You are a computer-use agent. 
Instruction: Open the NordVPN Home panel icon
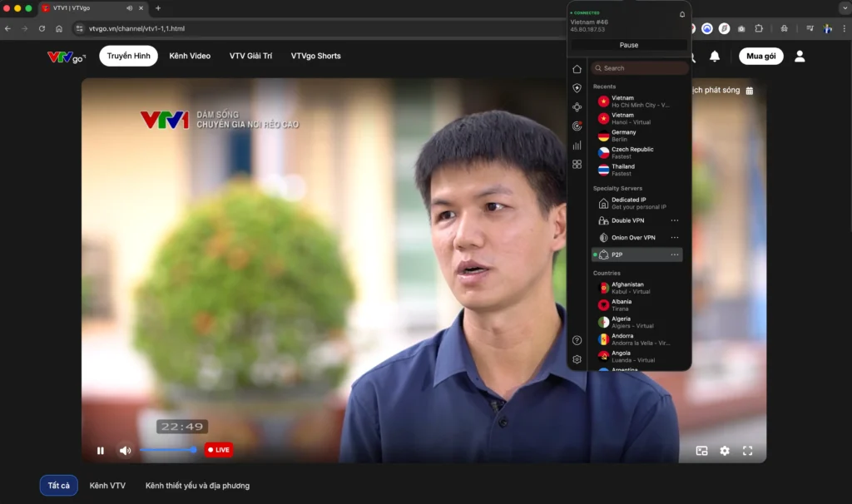(577, 69)
